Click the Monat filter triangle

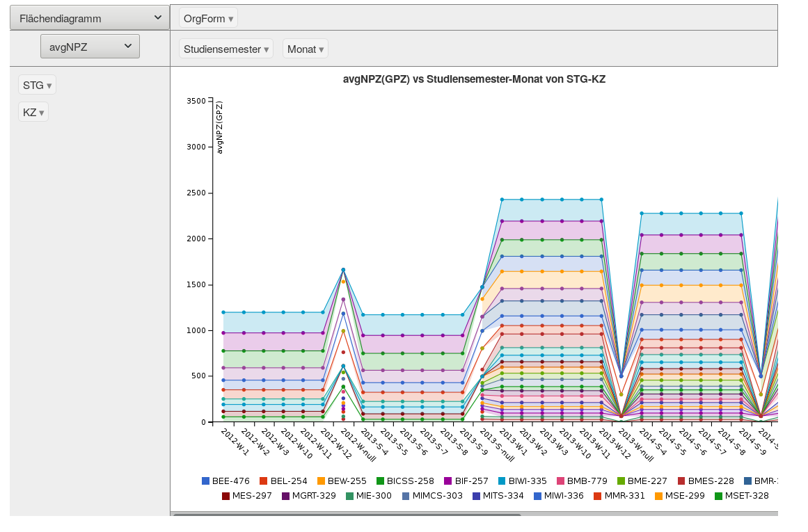[322, 49]
